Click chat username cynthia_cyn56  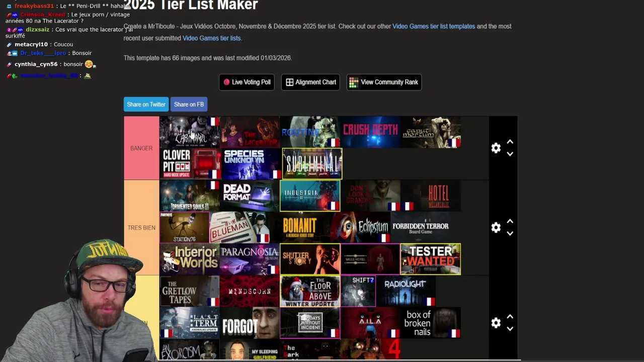36,64
